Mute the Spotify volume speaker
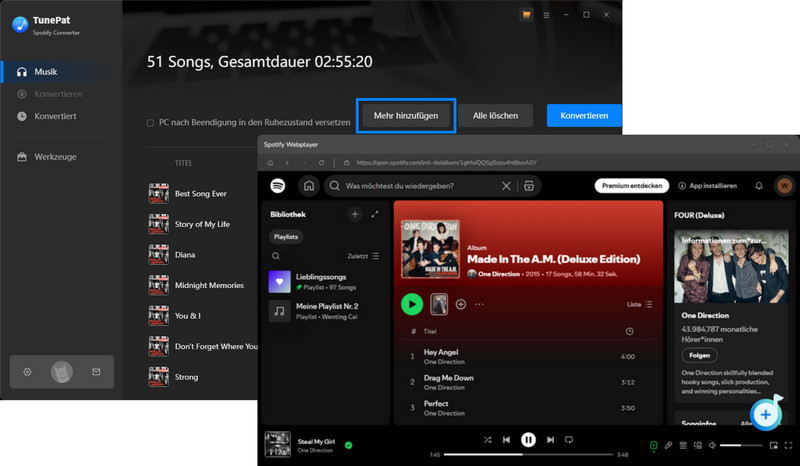800x466 pixels. 712,446
